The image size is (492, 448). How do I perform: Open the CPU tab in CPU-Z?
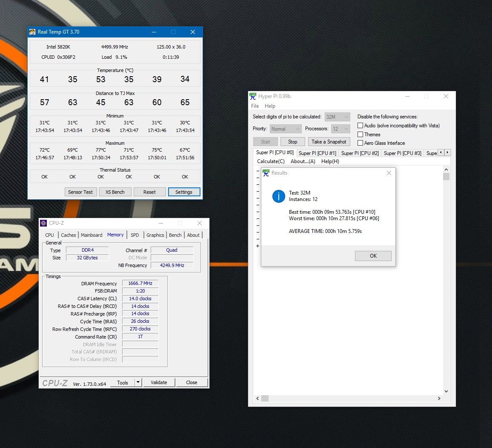49,235
